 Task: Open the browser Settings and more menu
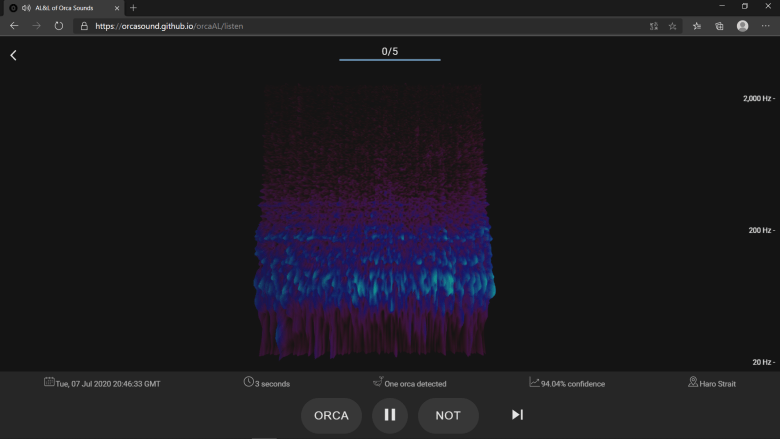point(765,26)
